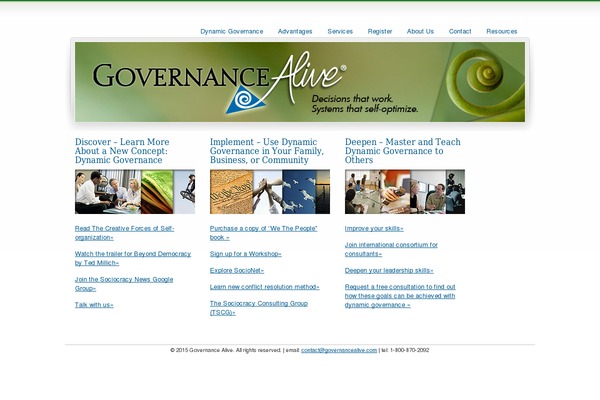The image size is (600, 400).
Task: Open The Sociocracy Consulting Group (TSCG) link
Action: click(259, 308)
